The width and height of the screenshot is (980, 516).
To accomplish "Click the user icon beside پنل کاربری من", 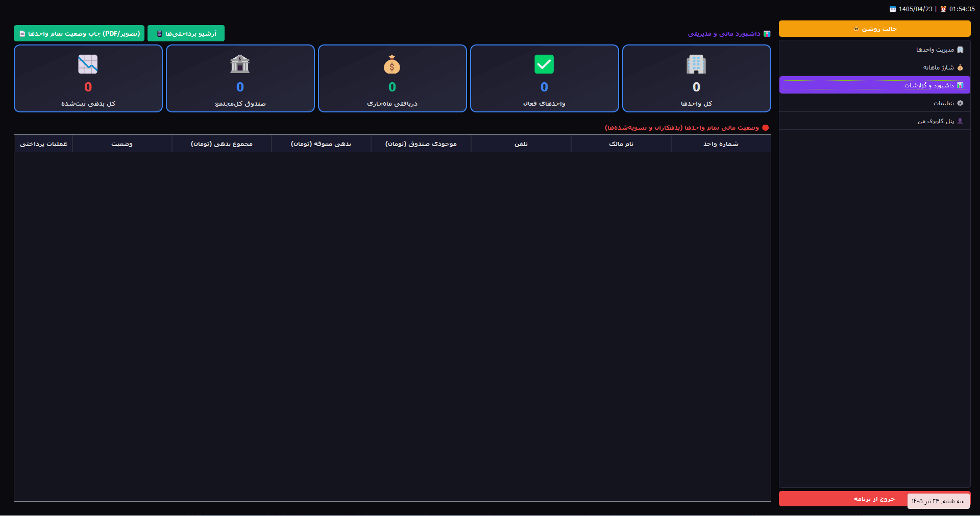I will 960,121.
